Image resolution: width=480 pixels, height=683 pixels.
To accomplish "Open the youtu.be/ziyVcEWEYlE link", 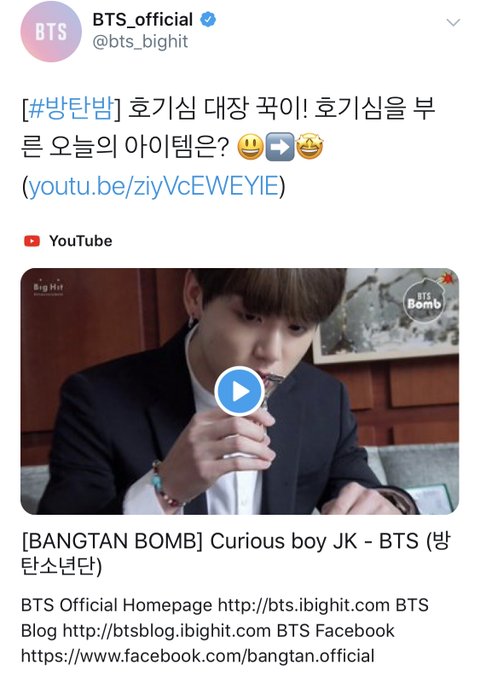I will tap(153, 186).
